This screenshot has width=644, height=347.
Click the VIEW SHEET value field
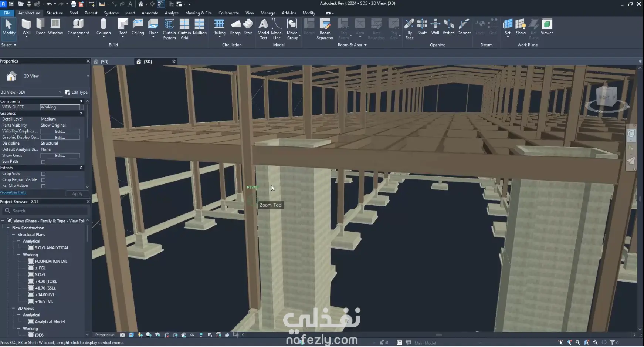point(60,107)
